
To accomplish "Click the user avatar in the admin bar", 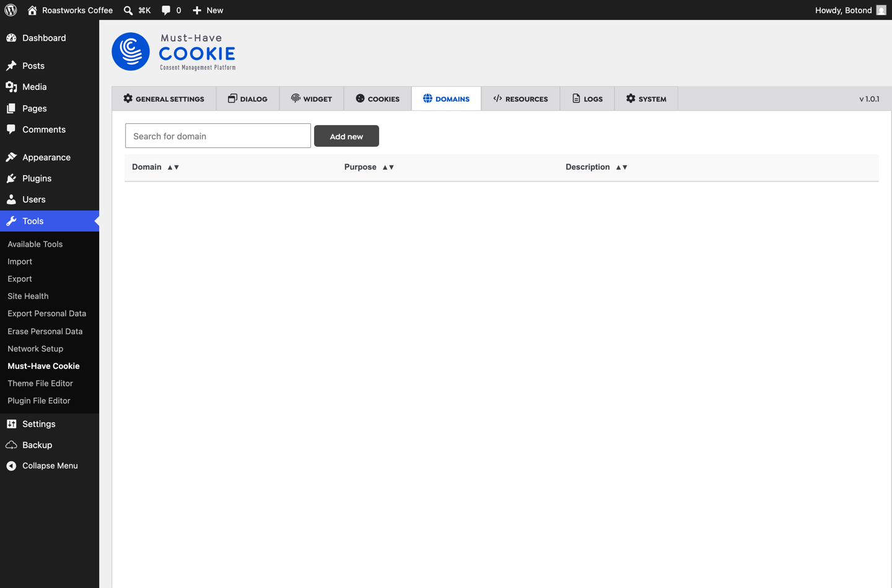I will coord(881,10).
